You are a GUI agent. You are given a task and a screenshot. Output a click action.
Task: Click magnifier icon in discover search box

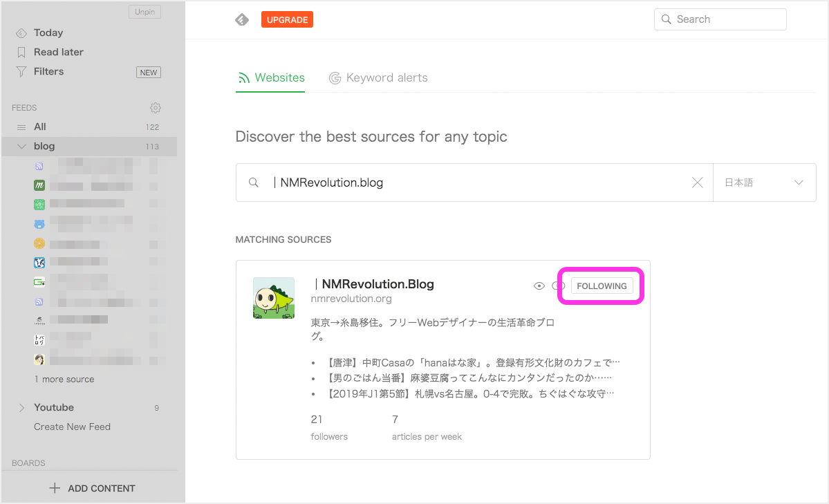[254, 183]
